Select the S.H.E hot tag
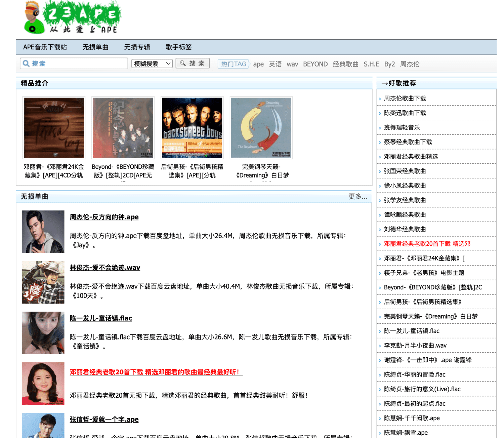 371,64
